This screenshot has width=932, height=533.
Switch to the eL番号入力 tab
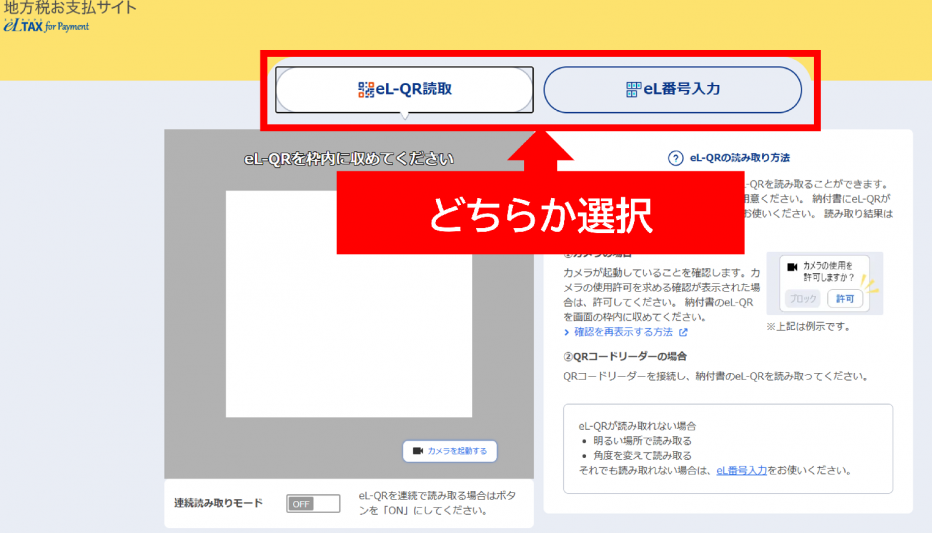click(672, 90)
